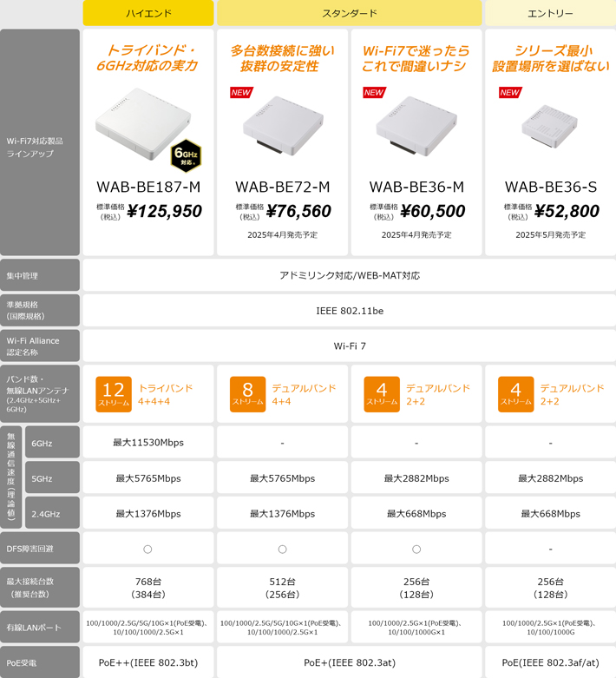Click the DFS circle mark for WAB-BE36-M

pyautogui.click(x=416, y=550)
